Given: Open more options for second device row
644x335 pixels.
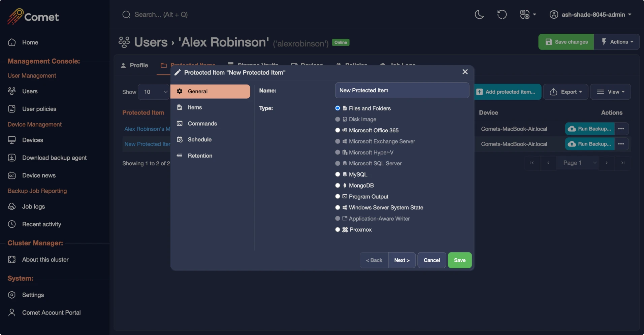Looking at the screenshot, I should 621,144.
